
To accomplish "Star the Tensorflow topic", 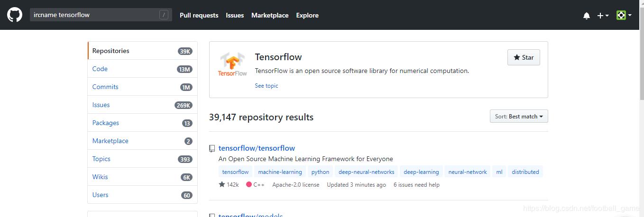I will tap(524, 57).
